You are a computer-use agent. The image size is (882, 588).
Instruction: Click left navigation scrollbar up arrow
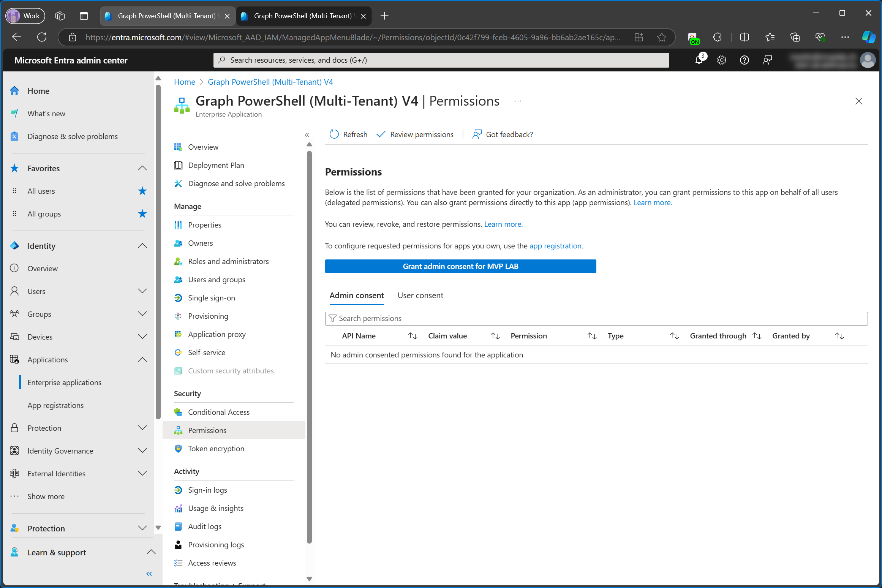coord(158,78)
